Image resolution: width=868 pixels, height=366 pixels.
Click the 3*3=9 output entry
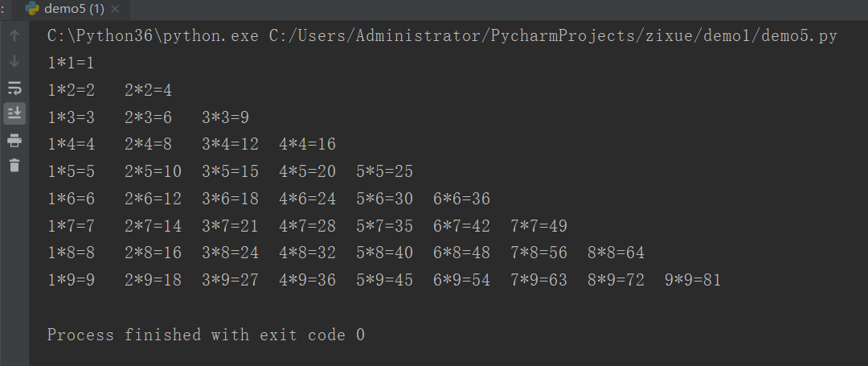tap(225, 117)
